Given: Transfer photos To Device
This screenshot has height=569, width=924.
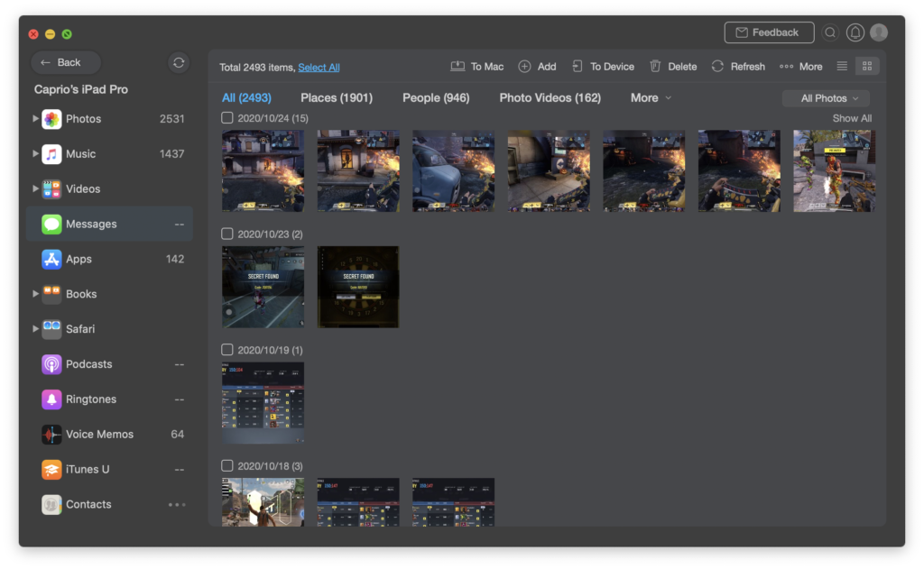Looking at the screenshot, I should [x=603, y=67].
